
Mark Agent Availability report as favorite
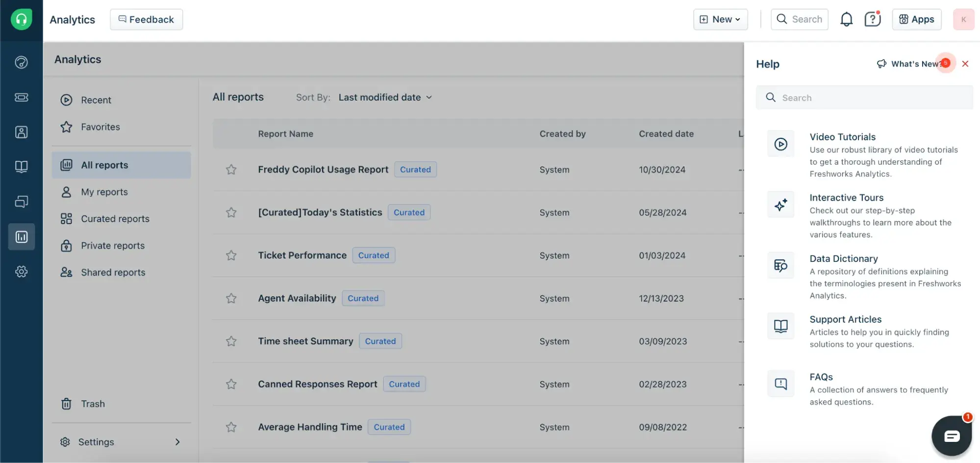(231, 298)
